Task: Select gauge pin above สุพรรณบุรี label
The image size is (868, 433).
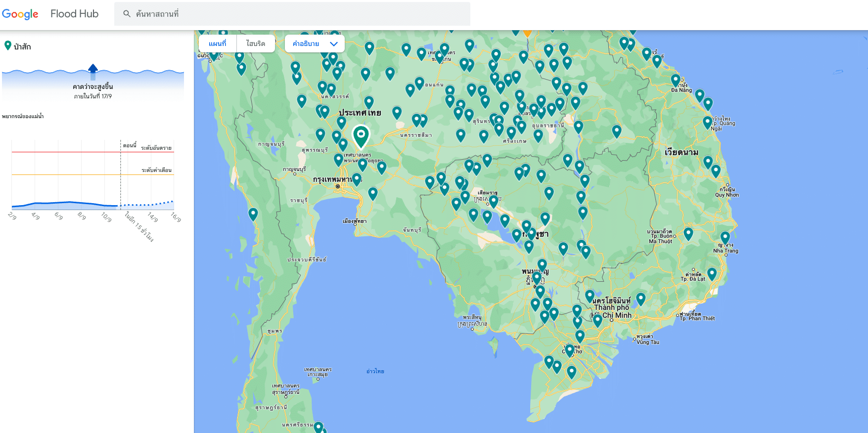Action: (x=320, y=134)
